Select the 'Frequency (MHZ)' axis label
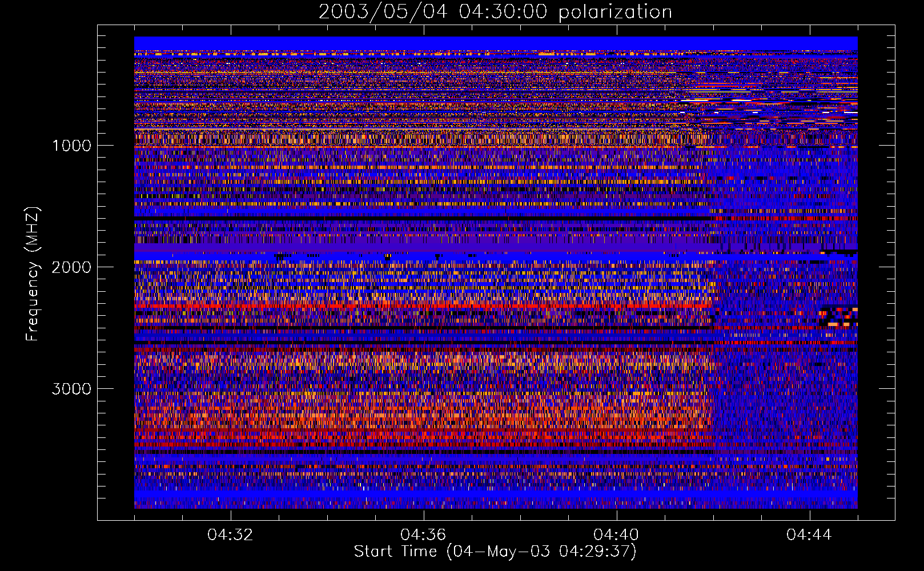Image resolution: width=924 pixels, height=571 pixels. click(x=32, y=274)
